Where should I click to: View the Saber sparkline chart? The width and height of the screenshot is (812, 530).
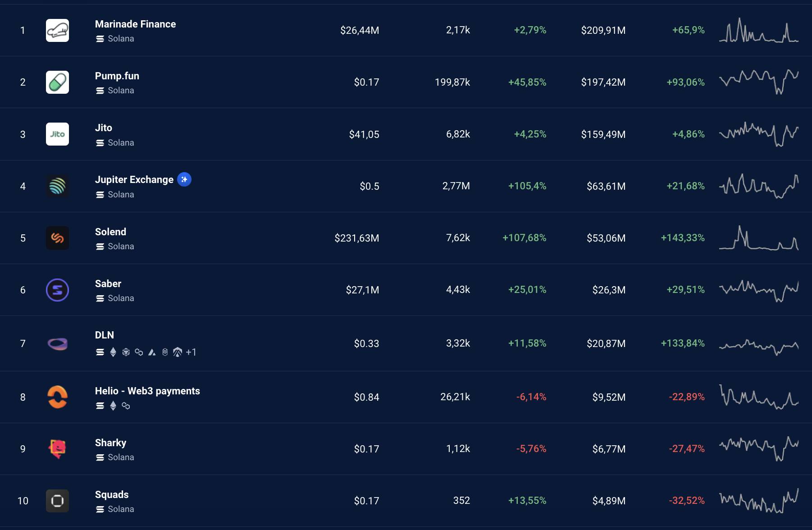coord(759,291)
